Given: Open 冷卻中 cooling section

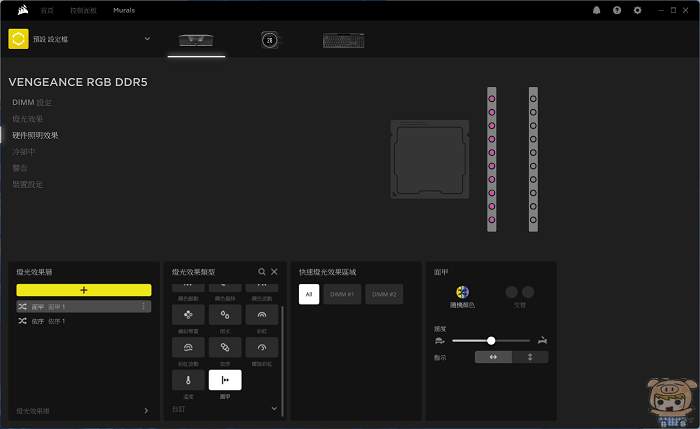Looking at the screenshot, I should 24,152.
